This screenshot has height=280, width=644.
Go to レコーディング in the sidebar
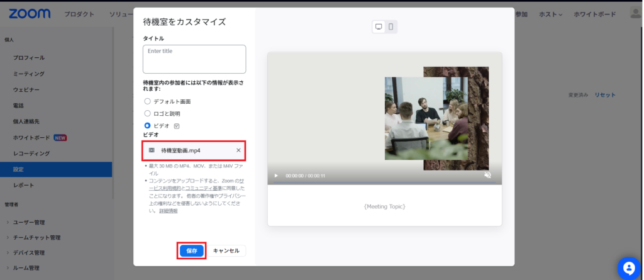tap(31, 154)
